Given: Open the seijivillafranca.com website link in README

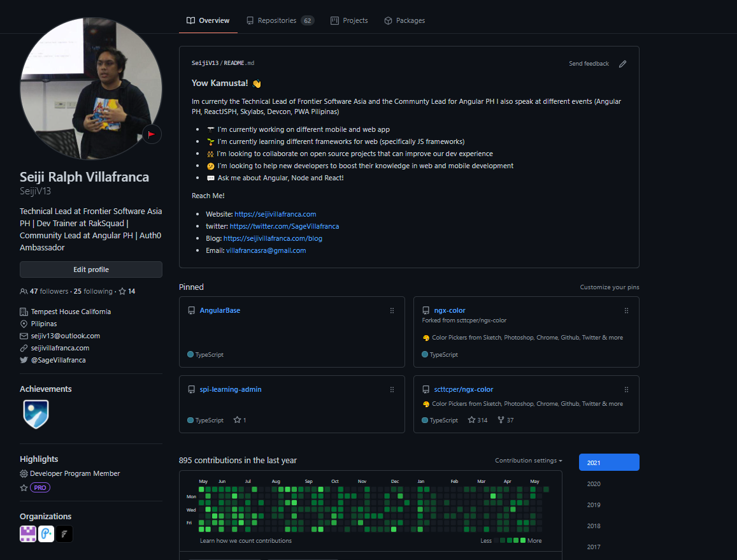Looking at the screenshot, I should pos(275,214).
